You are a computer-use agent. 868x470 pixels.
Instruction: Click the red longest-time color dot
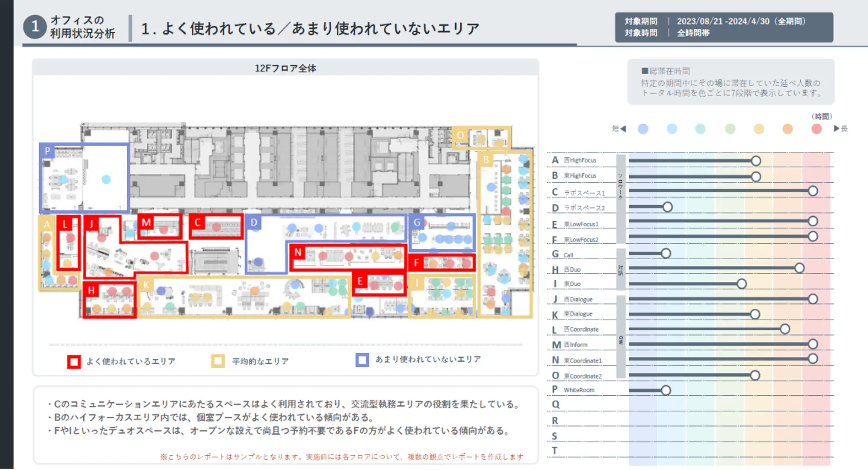click(x=816, y=129)
